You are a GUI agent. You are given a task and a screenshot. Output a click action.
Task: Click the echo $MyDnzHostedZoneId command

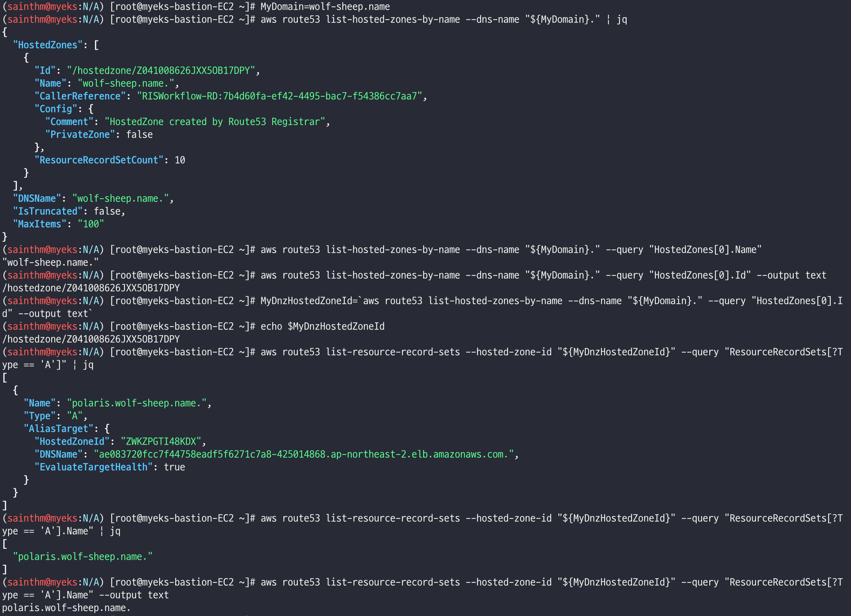(322, 326)
